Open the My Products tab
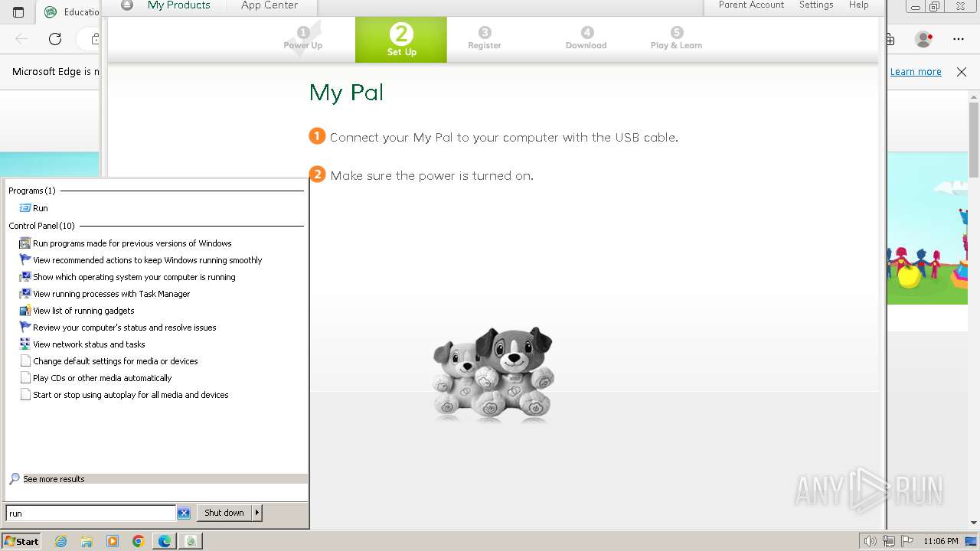The height and width of the screenshot is (551, 980). 178,5
